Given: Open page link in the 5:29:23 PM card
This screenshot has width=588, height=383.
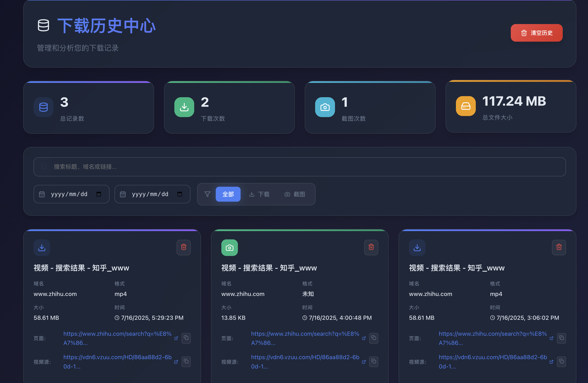Looking at the screenshot, I should [117, 338].
